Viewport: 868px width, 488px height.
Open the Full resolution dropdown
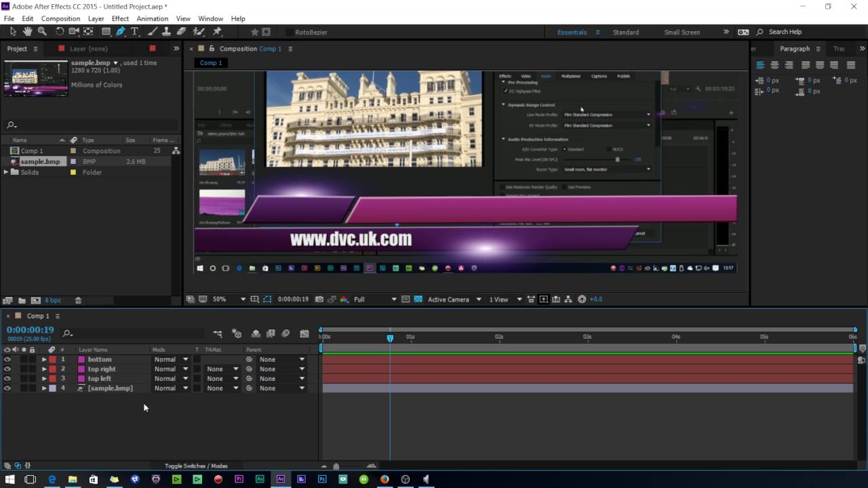coord(375,299)
